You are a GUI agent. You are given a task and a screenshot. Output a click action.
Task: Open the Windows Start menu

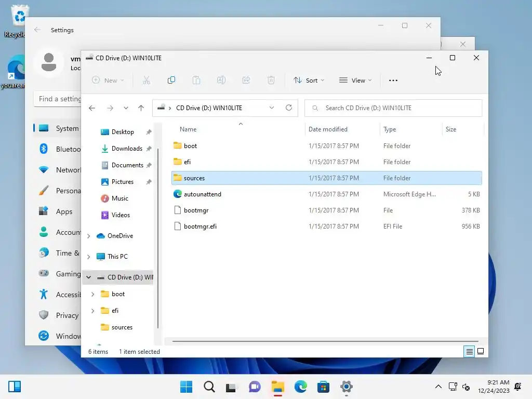(187, 387)
